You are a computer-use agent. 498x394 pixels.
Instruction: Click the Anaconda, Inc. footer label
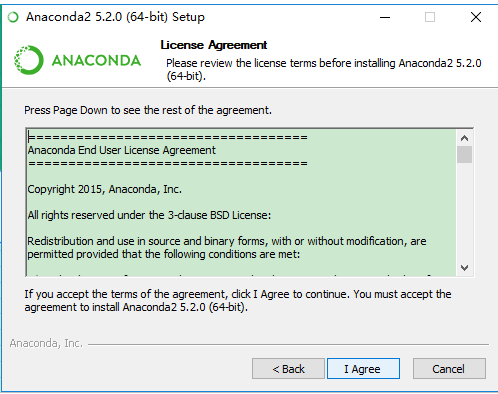(x=46, y=343)
